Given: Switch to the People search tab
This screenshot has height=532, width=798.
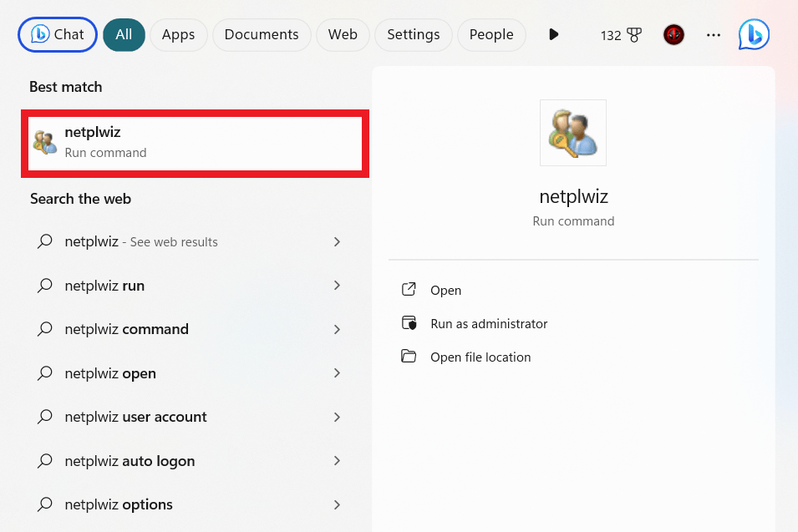Looking at the screenshot, I should (x=491, y=34).
